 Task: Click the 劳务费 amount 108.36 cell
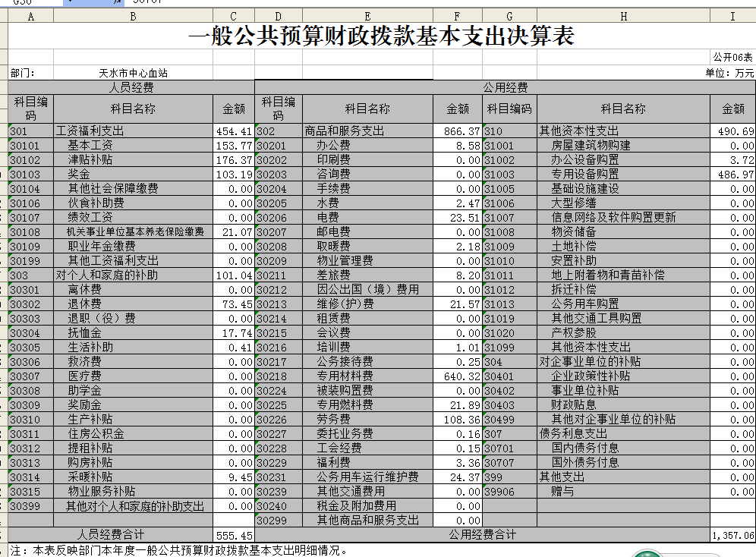pyautogui.click(x=458, y=420)
